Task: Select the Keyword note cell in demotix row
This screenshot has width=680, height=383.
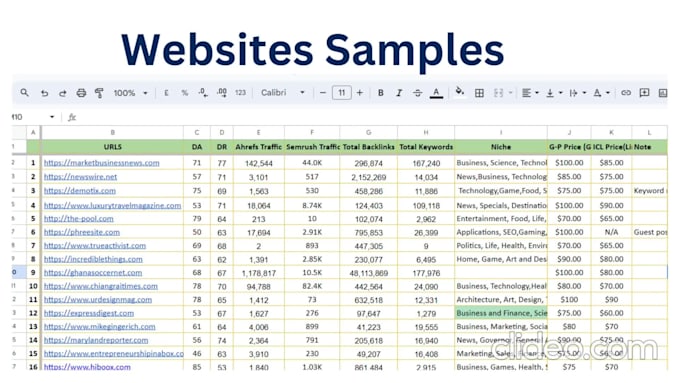Action: pyautogui.click(x=649, y=190)
